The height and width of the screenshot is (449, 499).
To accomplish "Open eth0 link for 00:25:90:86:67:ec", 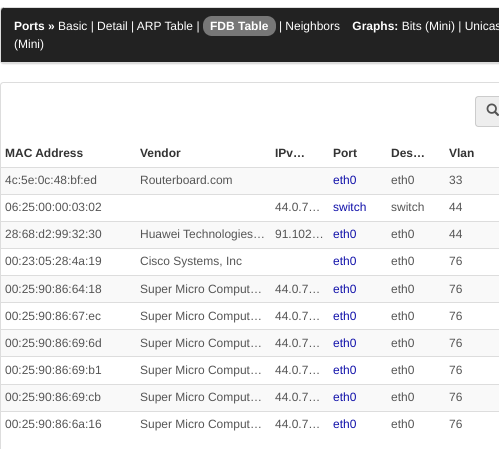I will click(x=345, y=316).
